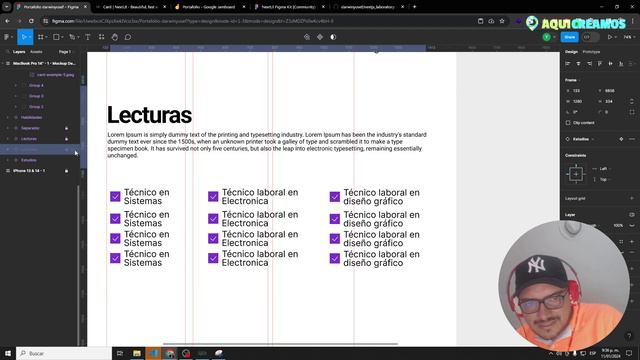Switch to the Prototype tab

pyautogui.click(x=591, y=52)
